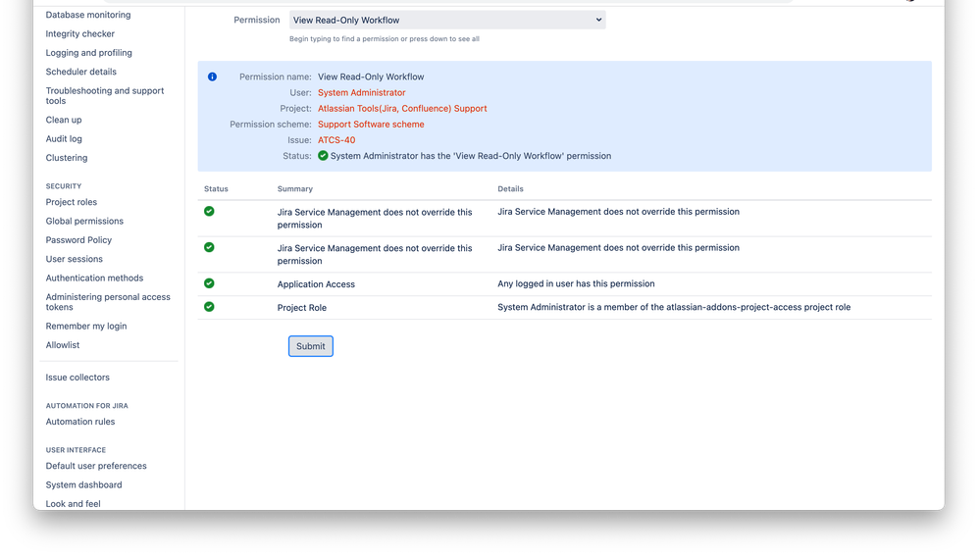Click the Status column header
The width and height of the screenshot is (980, 557).
pyautogui.click(x=216, y=188)
